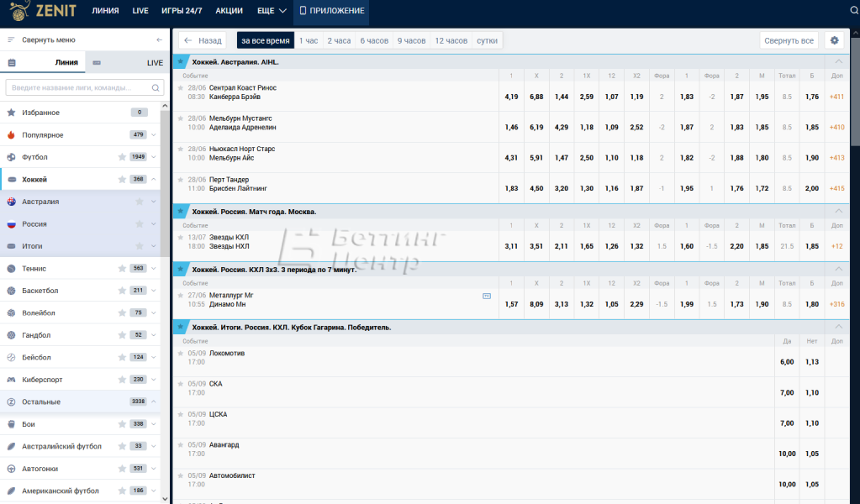
Task: Select the 6 часов time filter
Action: pos(374,40)
